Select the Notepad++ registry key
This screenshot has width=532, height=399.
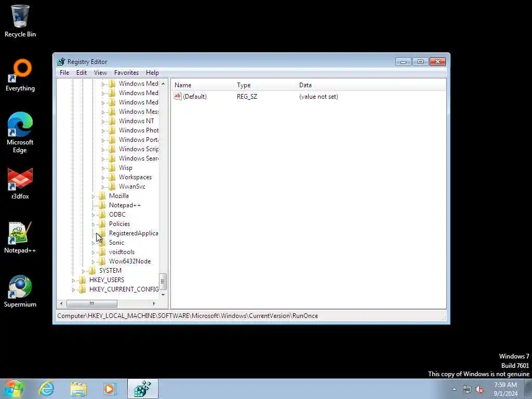[125, 205]
